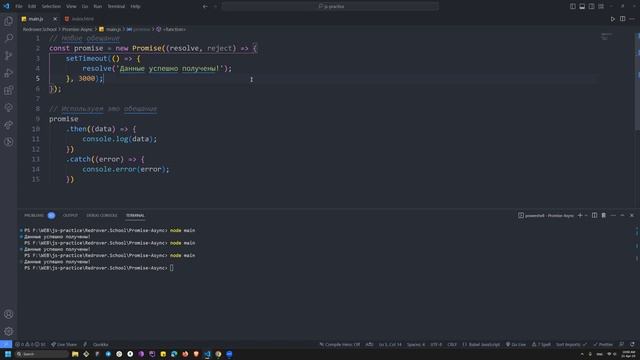
Task: Open File Explorer from the taskbar
Action: coord(75,354)
